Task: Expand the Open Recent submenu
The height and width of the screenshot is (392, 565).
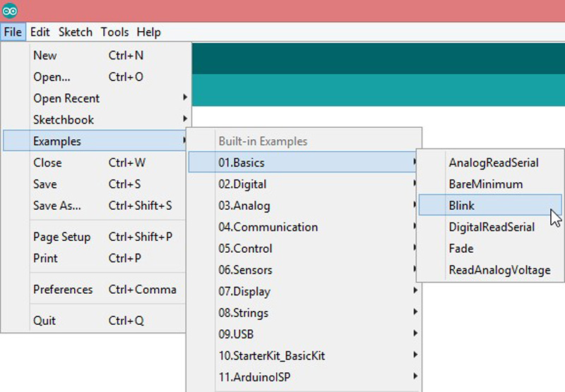Action: pyautogui.click(x=66, y=98)
